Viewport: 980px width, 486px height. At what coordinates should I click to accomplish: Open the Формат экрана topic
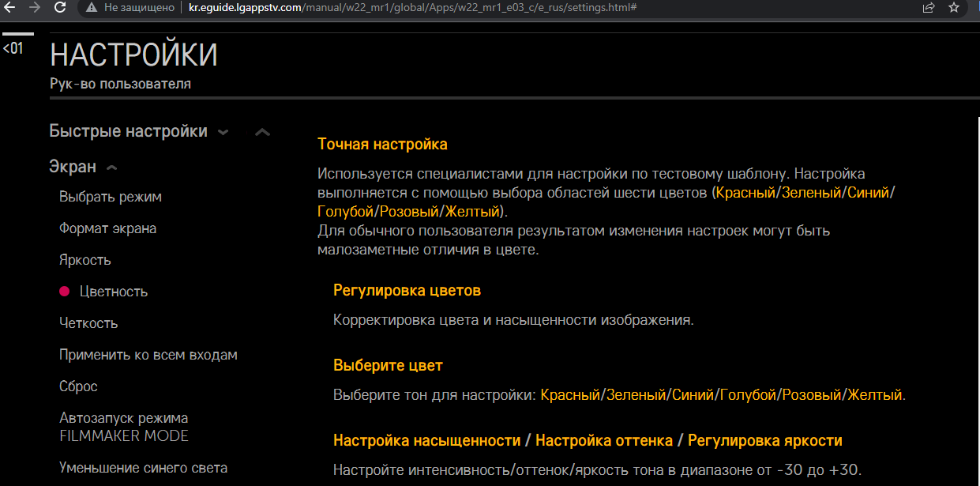[107, 228]
